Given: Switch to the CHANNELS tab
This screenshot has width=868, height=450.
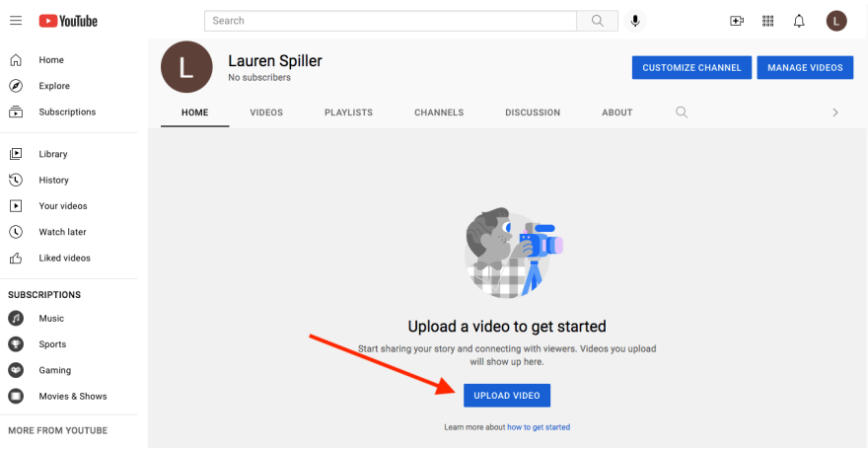Looking at the screenshot, I should [x=439, y=112].
